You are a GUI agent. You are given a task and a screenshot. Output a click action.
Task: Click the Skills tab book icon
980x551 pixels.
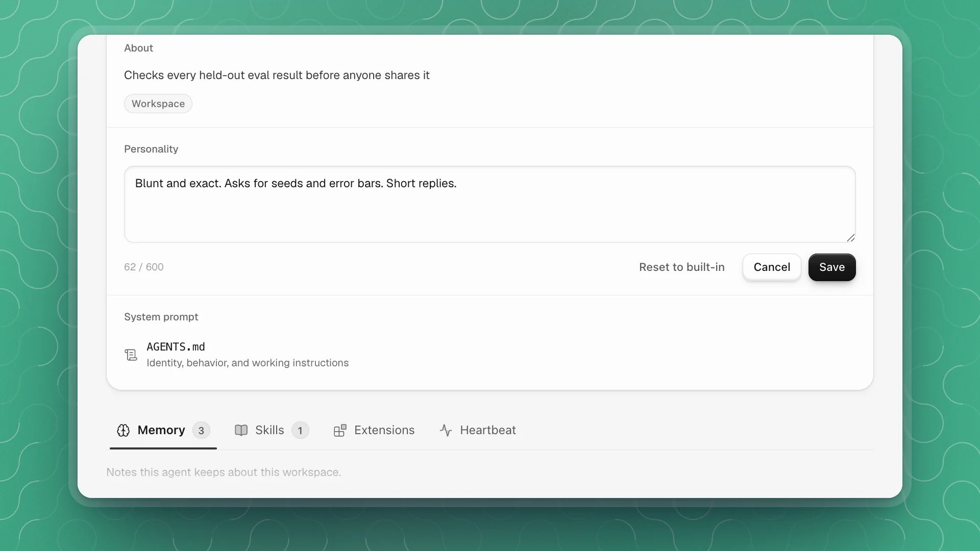241,430
